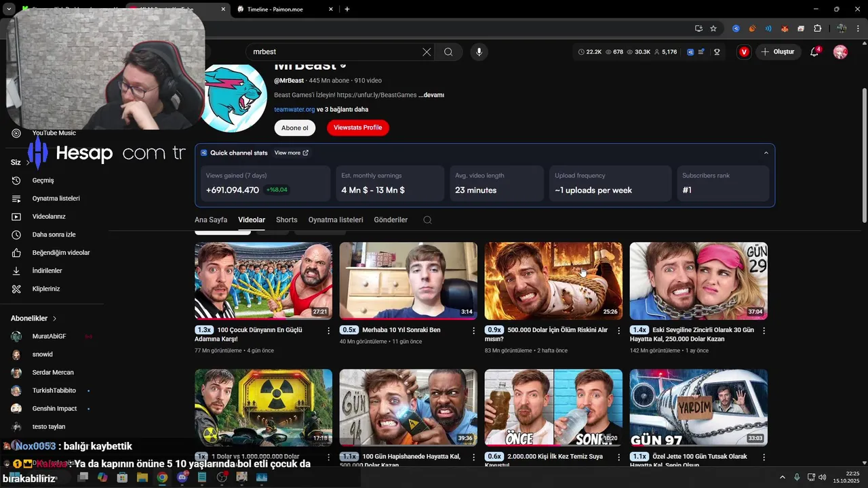Open YouTube notifications bell
The height and width of the screenshot is (488, 868).
814,52
